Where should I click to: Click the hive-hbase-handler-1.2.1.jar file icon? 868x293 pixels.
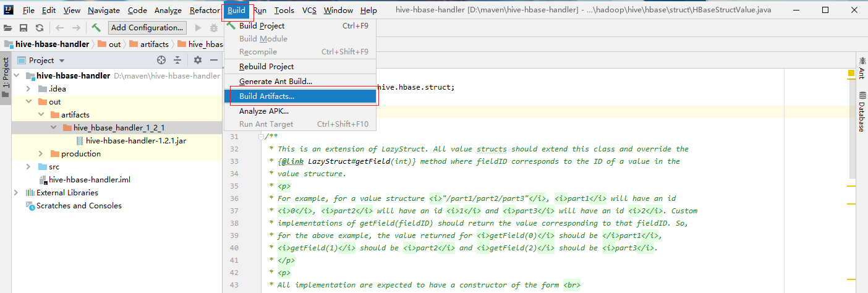click(x=80, y=141)
